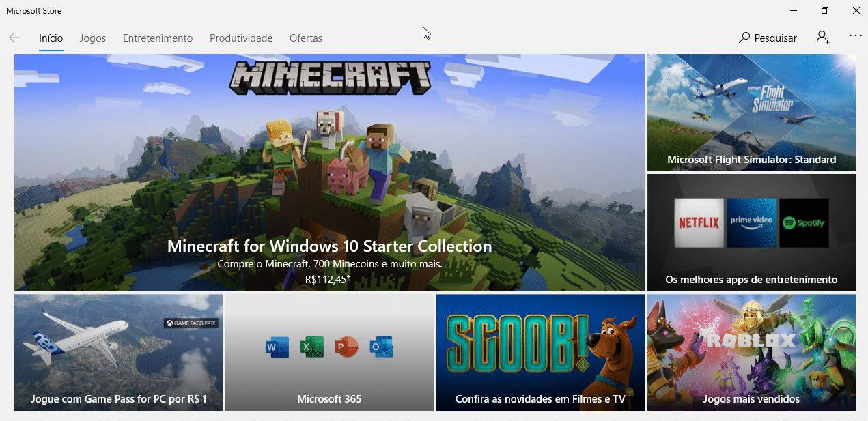This screenshot has height=421, width=868.
Task: Restore down the Microsoft Store window
Action: 825,10
